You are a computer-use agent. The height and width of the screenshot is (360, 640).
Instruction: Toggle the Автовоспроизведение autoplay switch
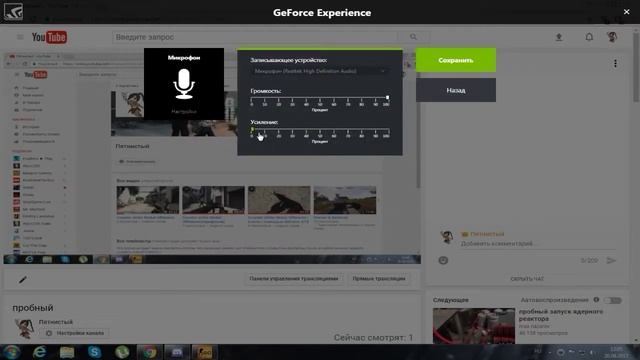point(613,300)
